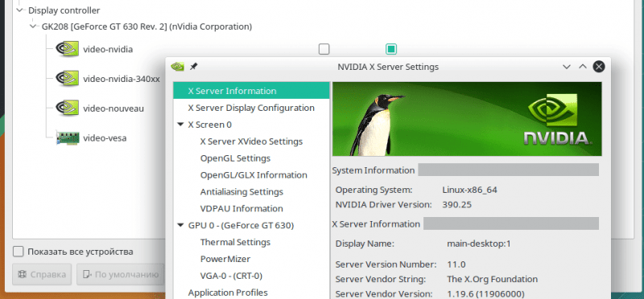The height and width of the screenshot is (299, 644).
Task: Click the Справка help button
Action: (42, 274)
